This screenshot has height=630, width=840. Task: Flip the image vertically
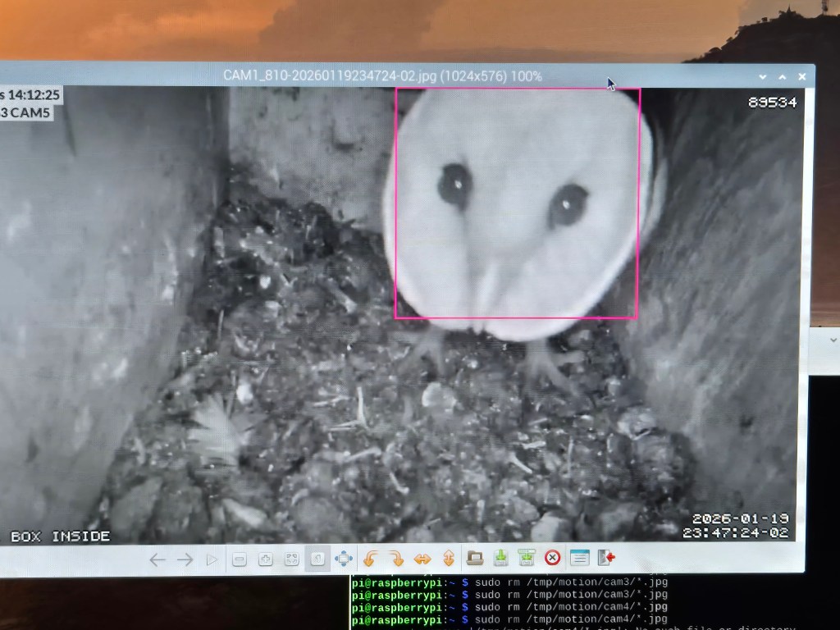pos(449,559)
